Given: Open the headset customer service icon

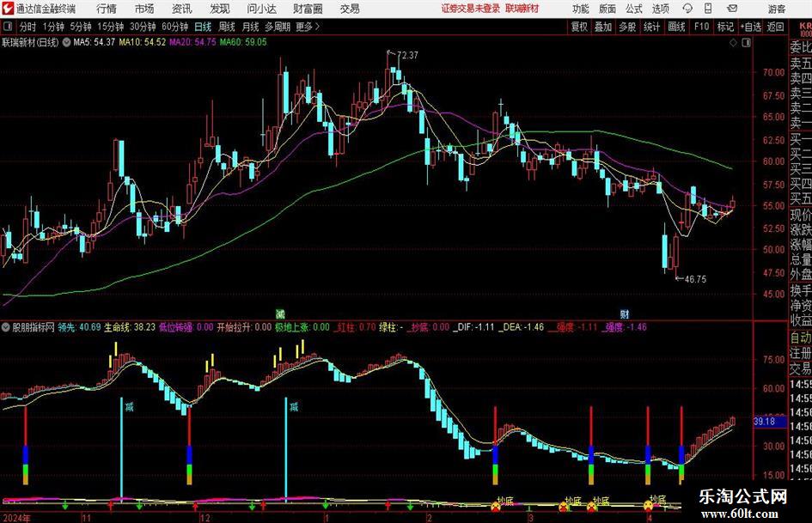Looking at the screenshot, I should 687,9.
